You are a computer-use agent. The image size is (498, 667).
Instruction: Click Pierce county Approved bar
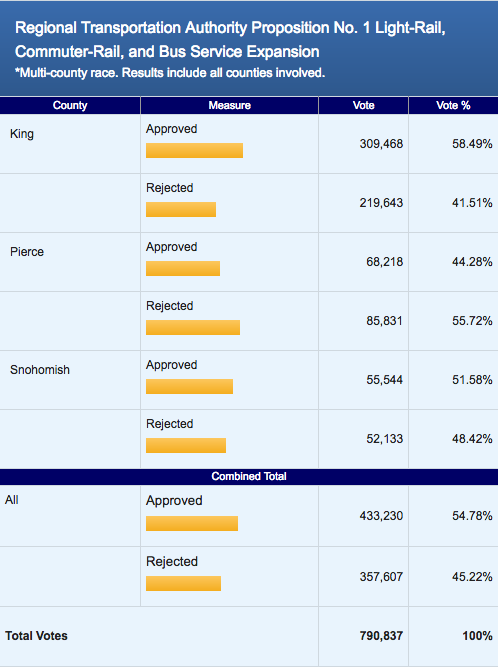coord(183,268)
